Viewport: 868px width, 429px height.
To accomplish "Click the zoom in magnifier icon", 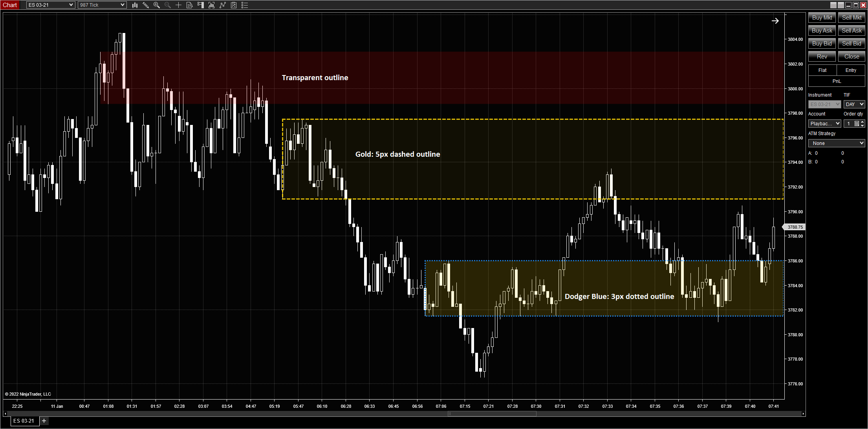I will [157, 5].
